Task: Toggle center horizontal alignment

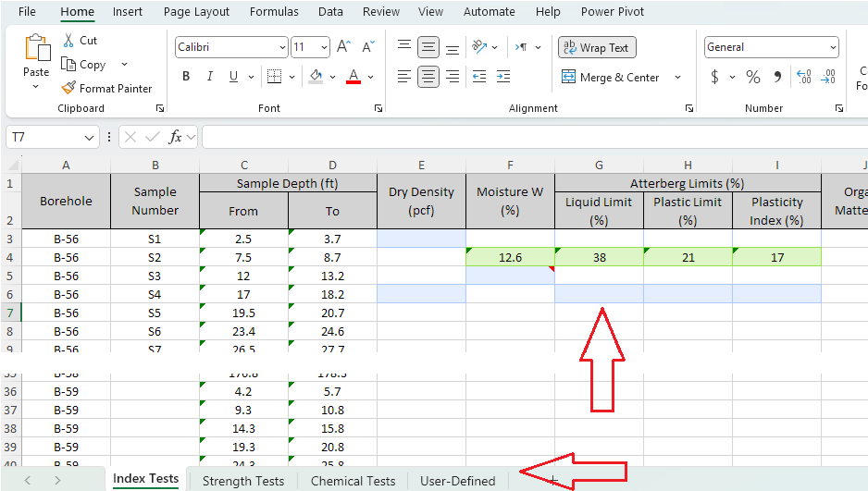Action: coord(428,77)
